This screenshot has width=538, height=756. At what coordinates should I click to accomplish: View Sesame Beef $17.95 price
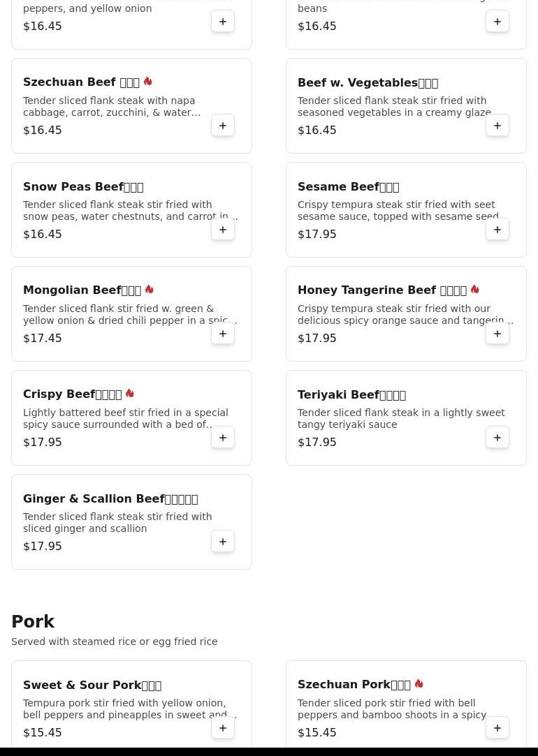pos(317,235)
